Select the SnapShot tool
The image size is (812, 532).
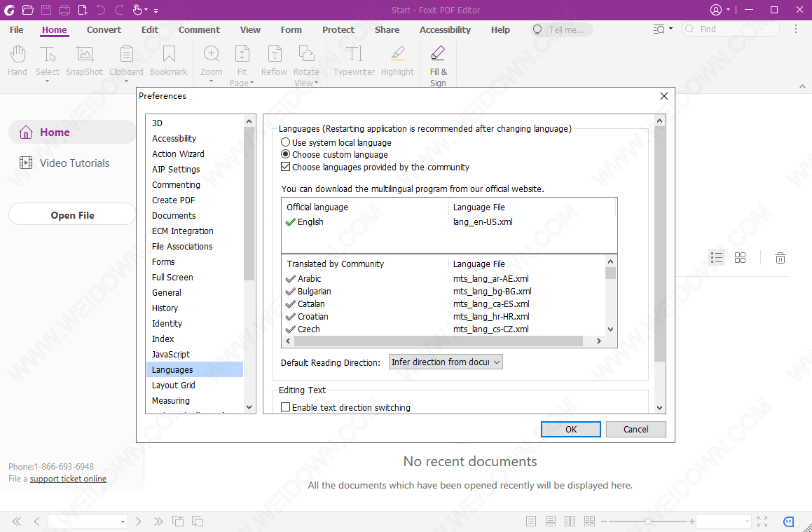[x=84, y=60]
